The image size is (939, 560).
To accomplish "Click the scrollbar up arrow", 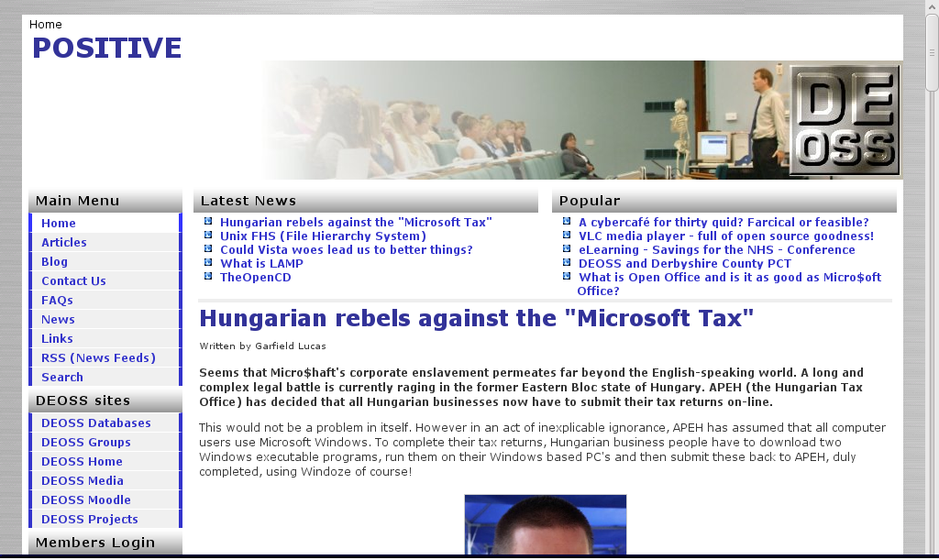I will point(931,7).
